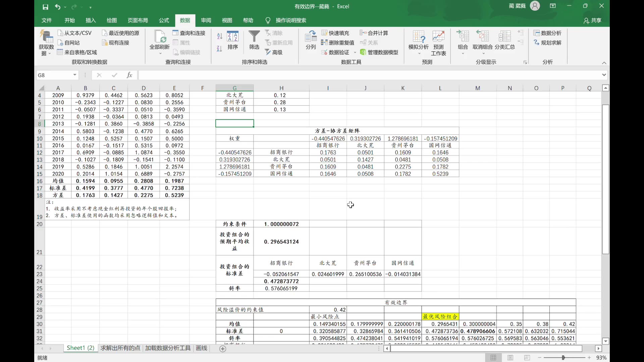Click the formula bar input area

369,75
